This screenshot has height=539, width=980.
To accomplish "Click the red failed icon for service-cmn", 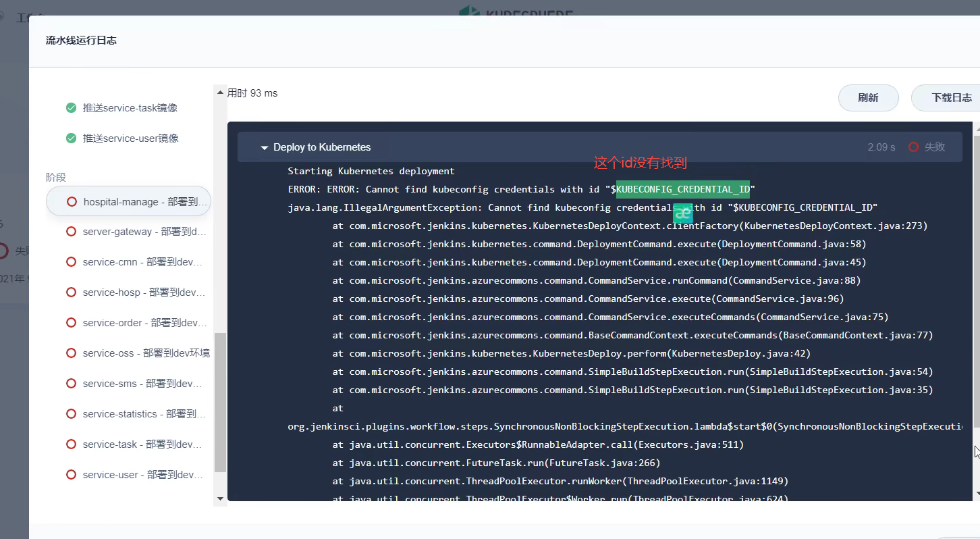I will [x=71, y=262].
